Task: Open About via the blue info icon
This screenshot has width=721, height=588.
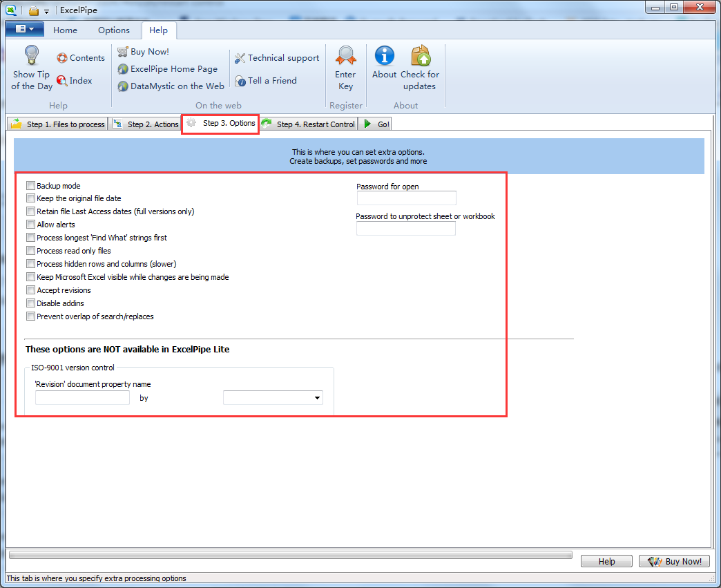Action: (385, 56)
